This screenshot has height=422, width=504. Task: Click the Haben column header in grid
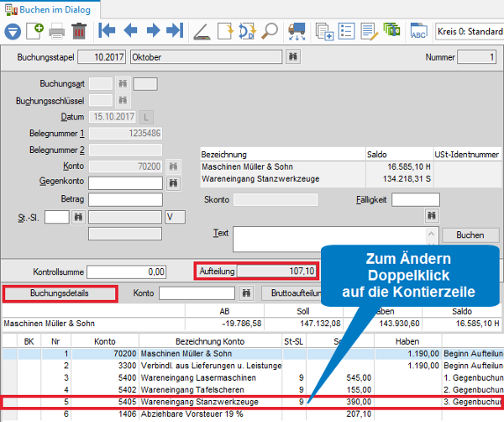[x=407, y=341]
